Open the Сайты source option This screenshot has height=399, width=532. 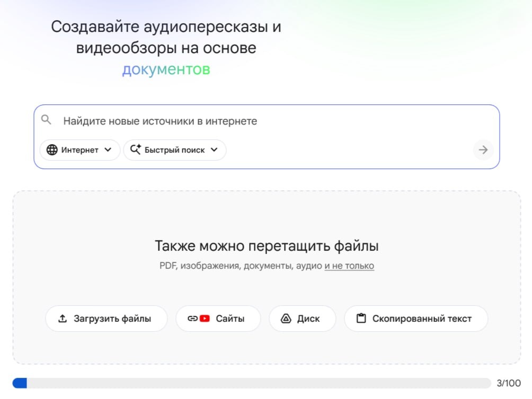[218, 318]
